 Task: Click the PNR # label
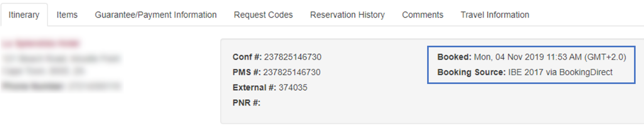click(x=246, y=103)
